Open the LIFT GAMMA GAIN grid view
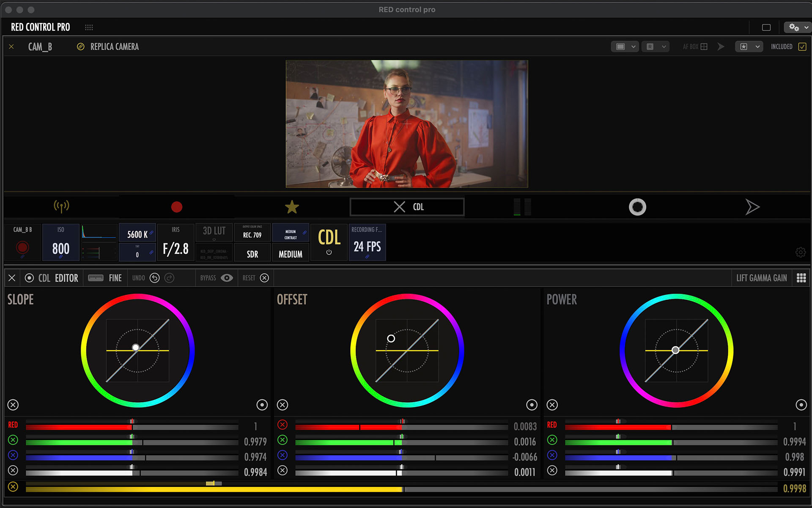The width and height of the screenshot is (812, 508). pyautogui.click(x=801, y=277)
